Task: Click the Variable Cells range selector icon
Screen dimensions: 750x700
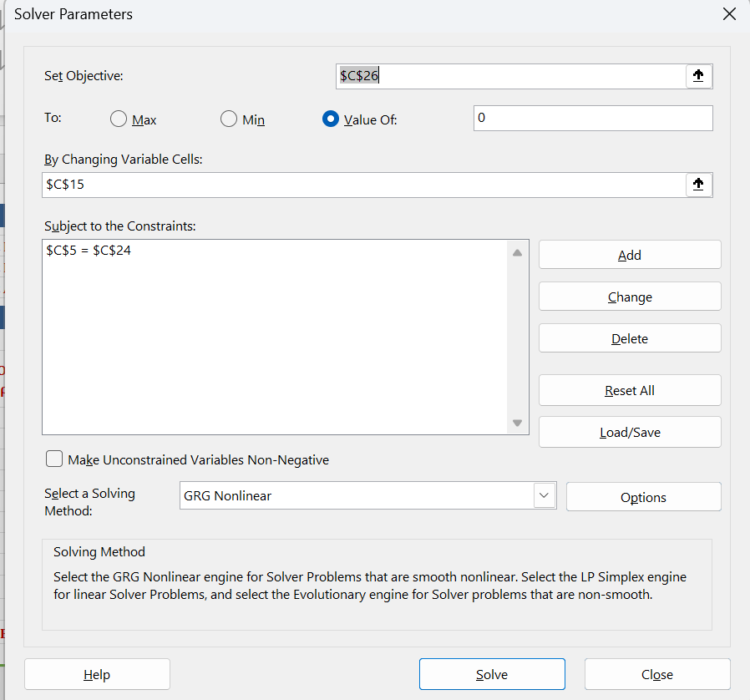Action: [x=698, y=185]
